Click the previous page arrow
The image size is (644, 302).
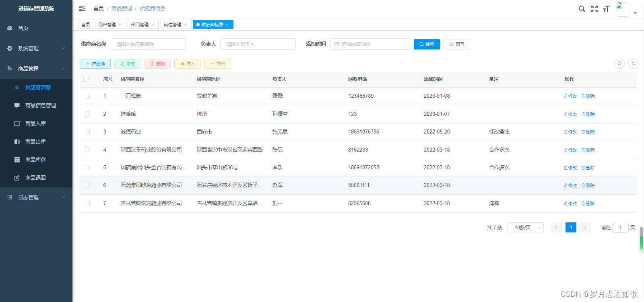(556, 228)
